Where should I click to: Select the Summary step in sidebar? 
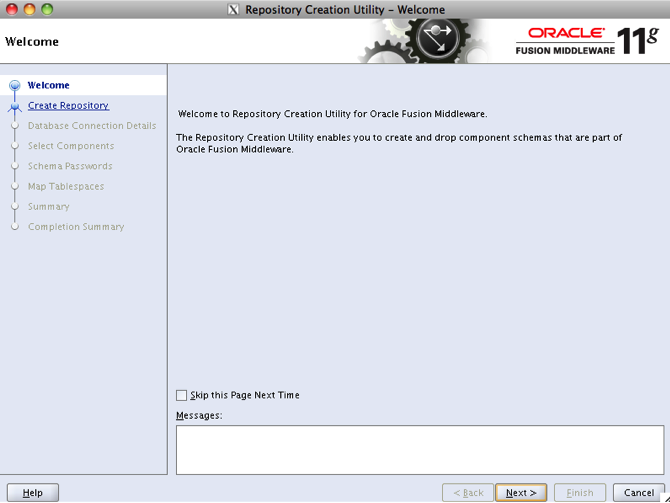(x=49, y=206)
